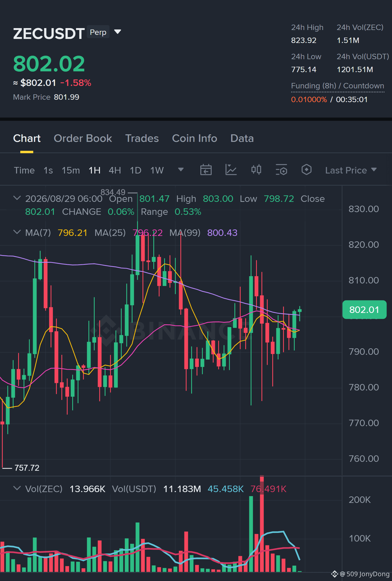Tap the Funding (8h) / Countdown label
This screenshot has height=581, width=392.
click(338, 86)
